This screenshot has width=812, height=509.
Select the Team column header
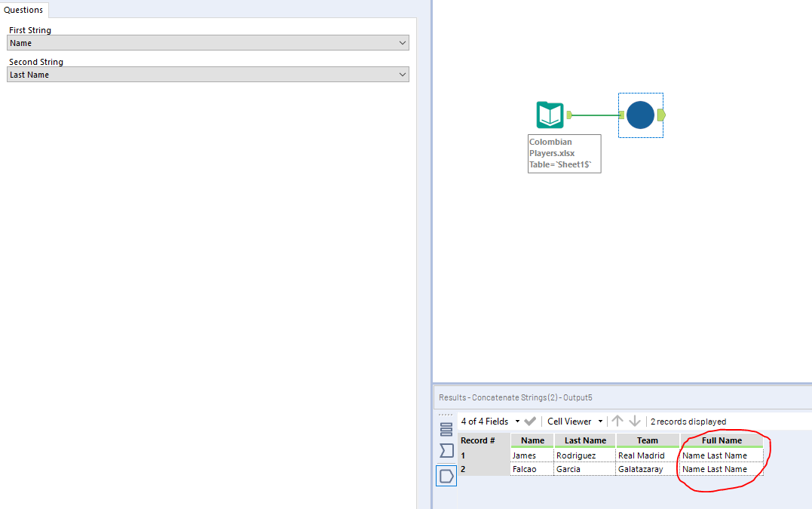tap(647, 440)
